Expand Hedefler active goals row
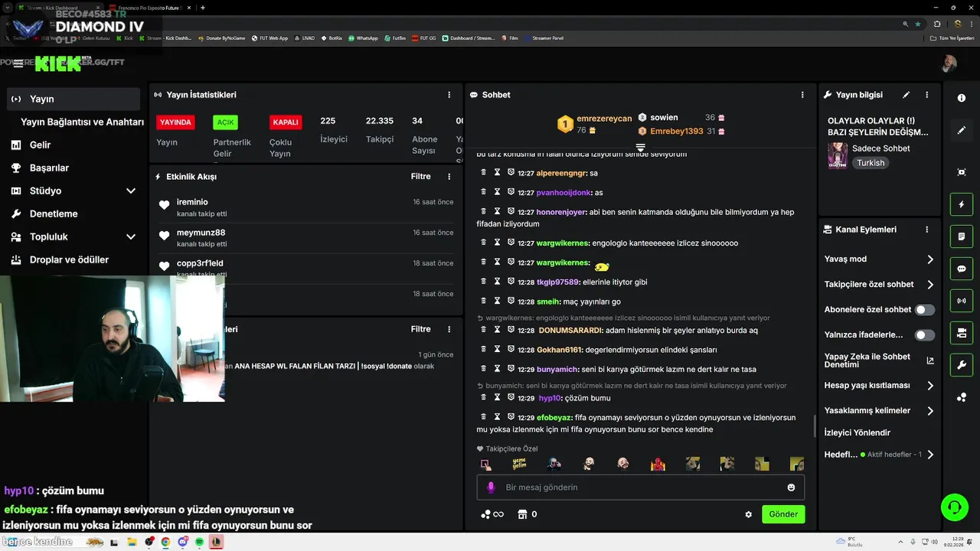 [x=930, y=455]
